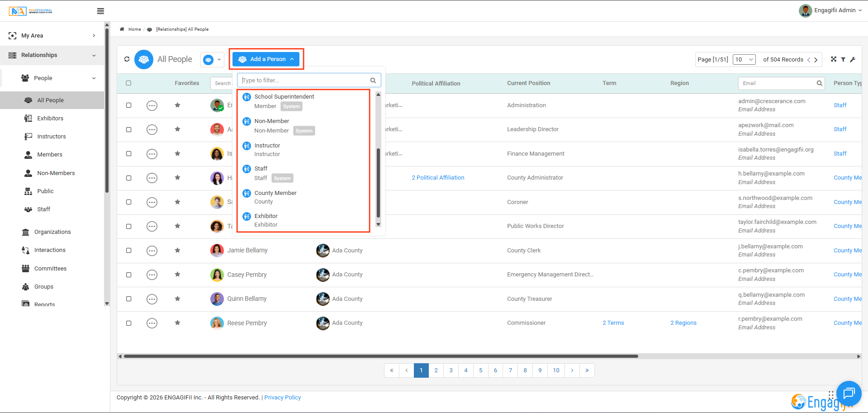Click the Type to filter input field
This screenshot has width=868, height=413.
[x=305, y=81]
